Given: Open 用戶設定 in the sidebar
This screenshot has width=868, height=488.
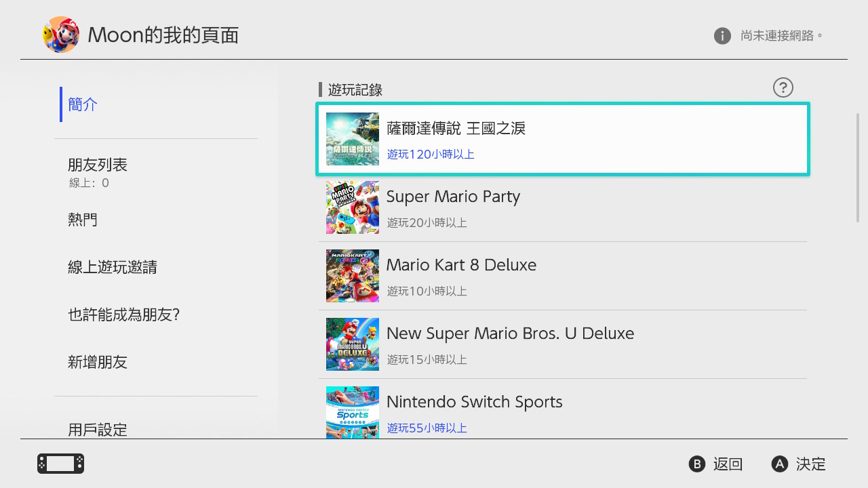Looking at the screenshot, I should point(98,429).
